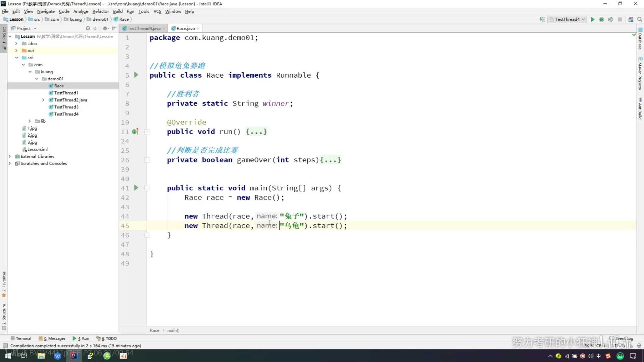Image resolution: width=644 pixels, height=362 pixels.
Task: Hide the Project panel with hide icon
Action: click(x=114, y=28)
